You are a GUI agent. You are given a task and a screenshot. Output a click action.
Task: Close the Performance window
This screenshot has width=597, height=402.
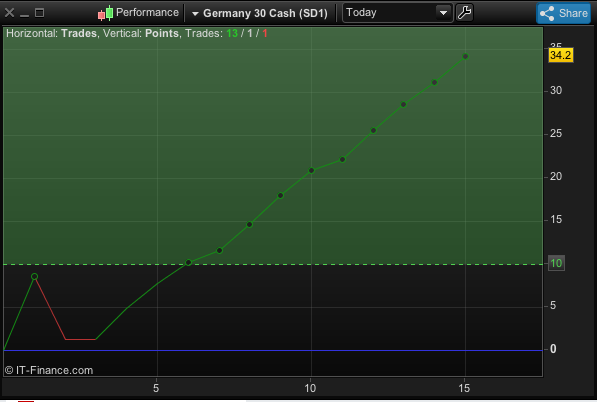(x=10, y=13)
